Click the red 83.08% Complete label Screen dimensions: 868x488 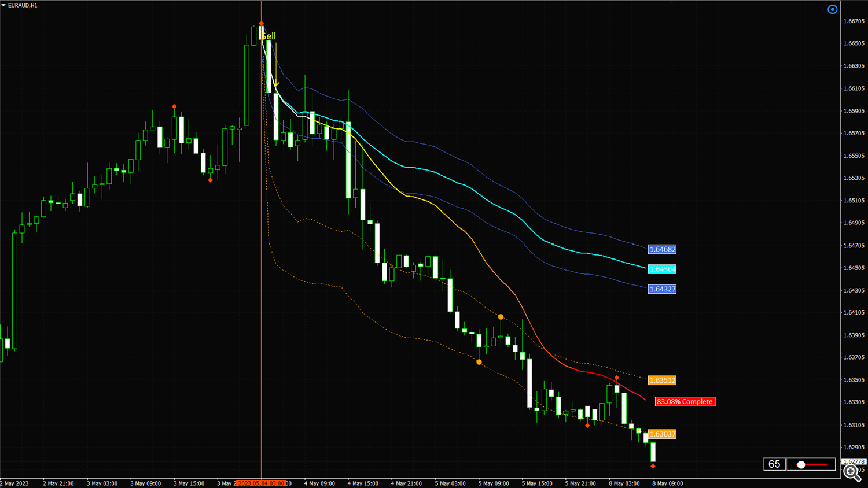685,401
